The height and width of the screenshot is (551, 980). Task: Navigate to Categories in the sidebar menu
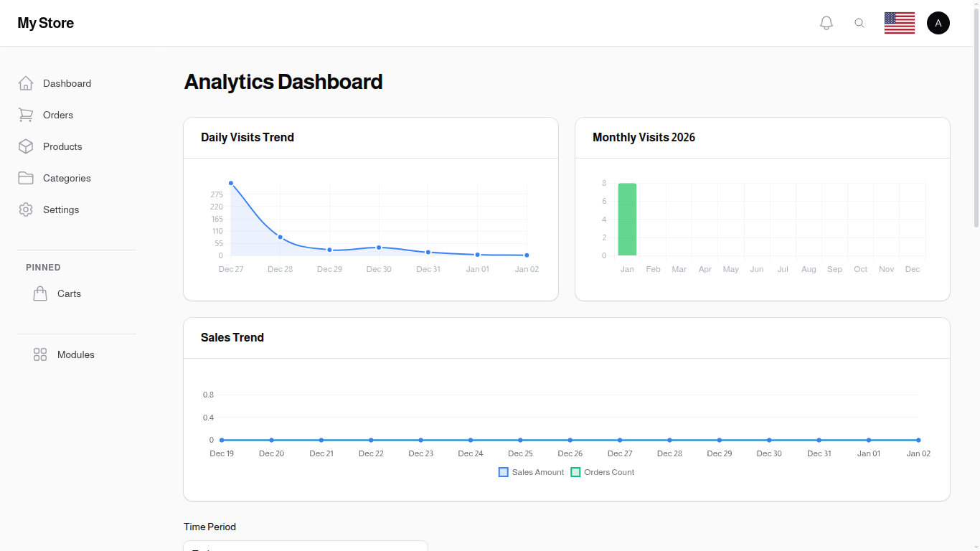(x=67, y=178)
